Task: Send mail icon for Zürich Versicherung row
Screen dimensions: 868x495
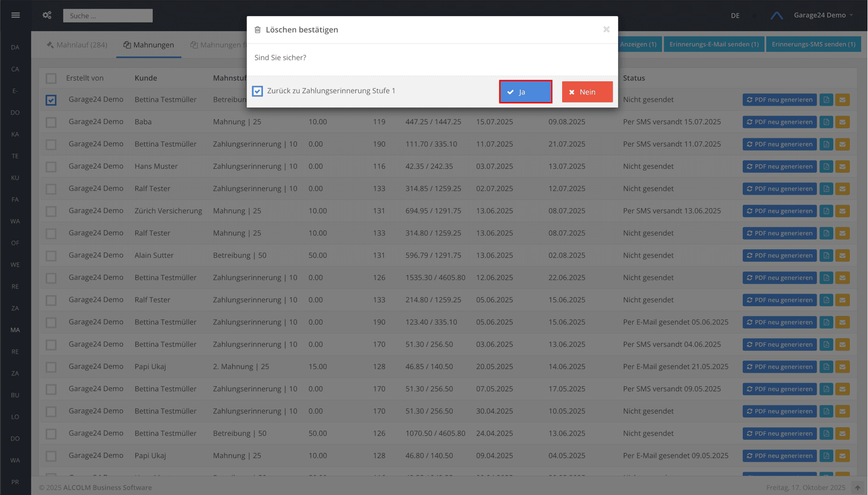Action: pyautogui.click(x=843, y=211)
